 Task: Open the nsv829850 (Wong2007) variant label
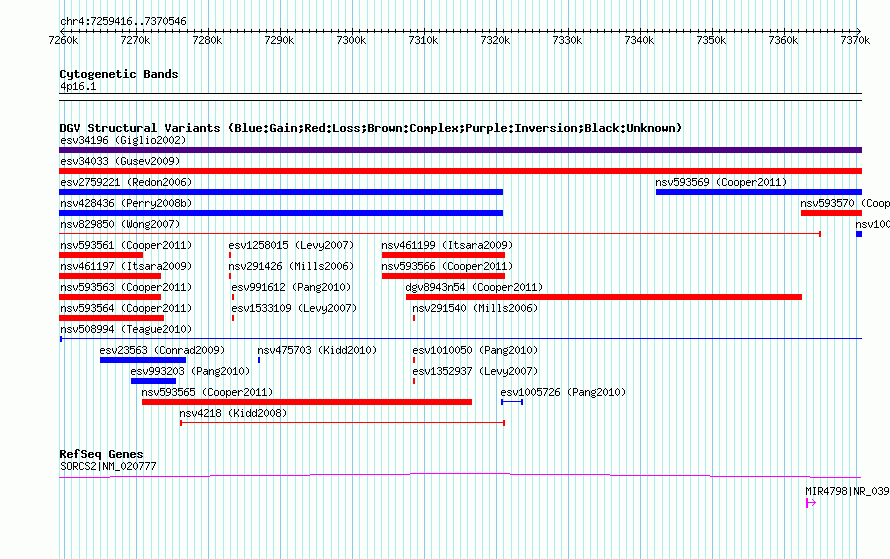pos(120,224)
